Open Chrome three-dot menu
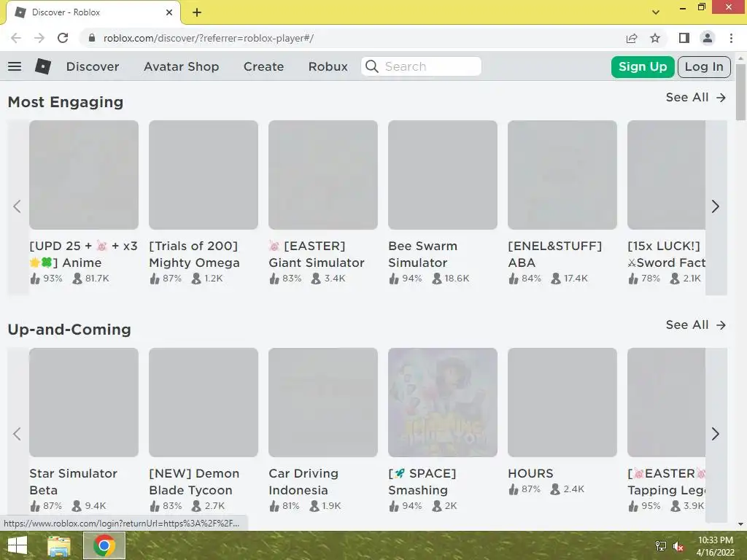Viewport: 747px width, 560px height. pyautogui.click(x=731, y=38)
